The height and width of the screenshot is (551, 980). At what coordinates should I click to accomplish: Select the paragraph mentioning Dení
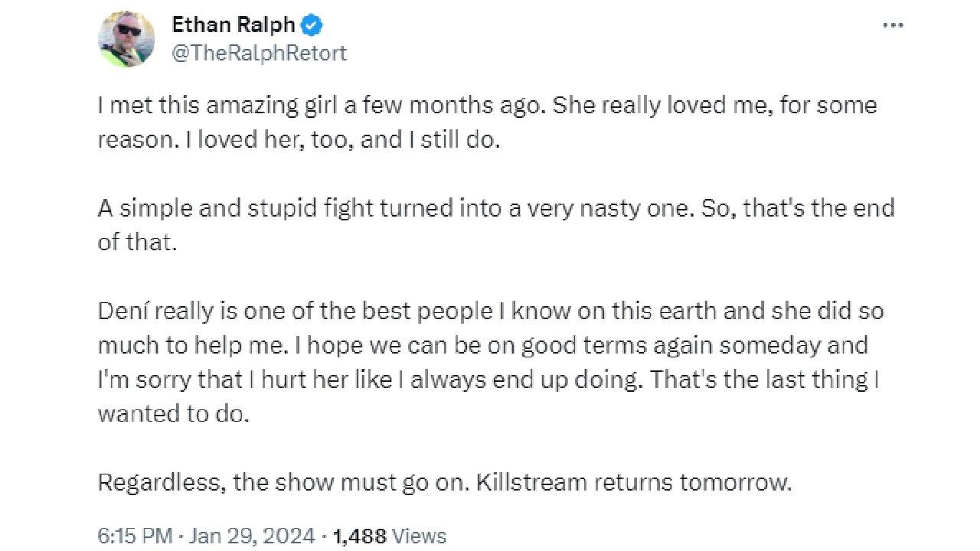(x=490, y=362)
